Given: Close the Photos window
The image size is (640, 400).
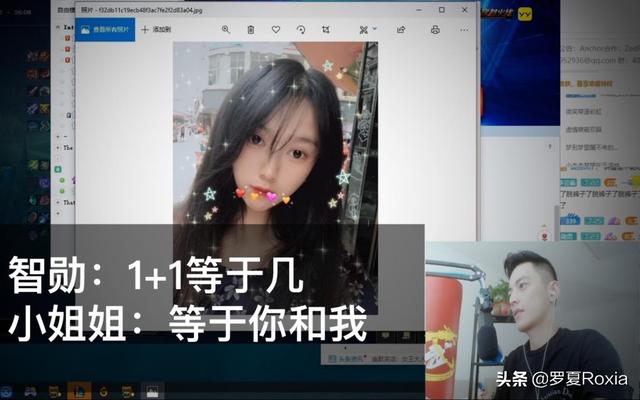Looking at the screenshot, I should pyautogui.click(x=466, y=9).
